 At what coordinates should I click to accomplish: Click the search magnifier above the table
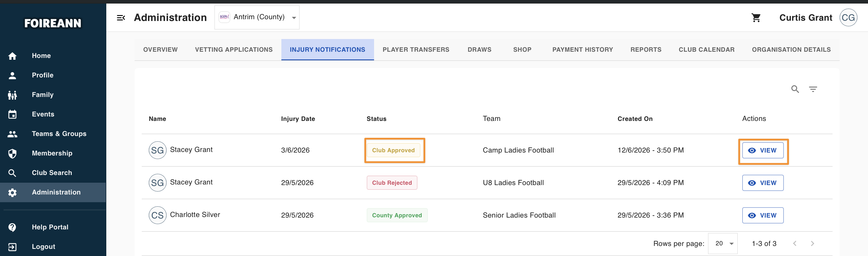point(795,89)
